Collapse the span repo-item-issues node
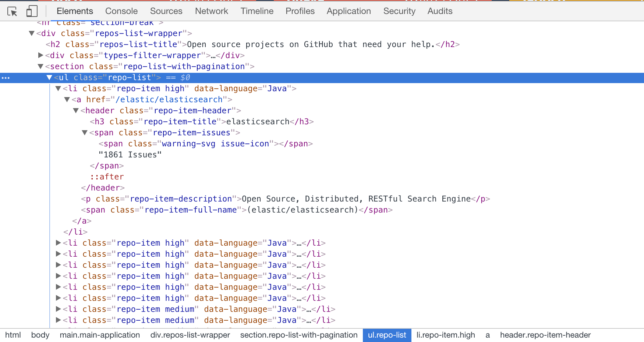The width and height of the screenshot is (644, 342). tap(85, 133)
